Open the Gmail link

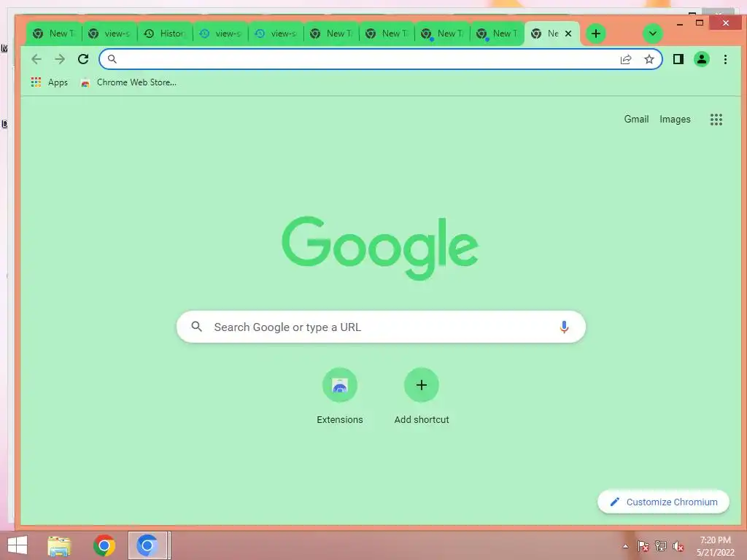(x=636, y=119)
